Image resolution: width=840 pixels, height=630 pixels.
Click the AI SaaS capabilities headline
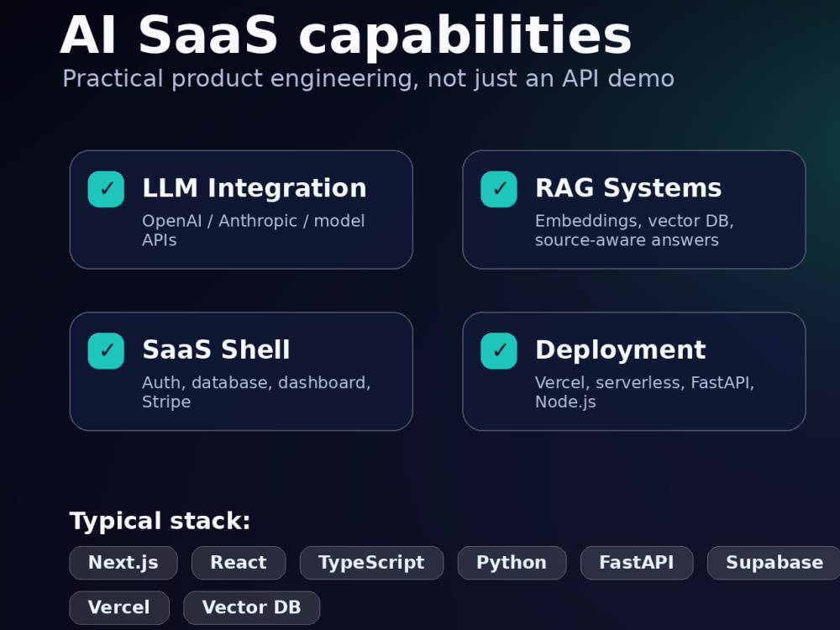tap(346, 35)
